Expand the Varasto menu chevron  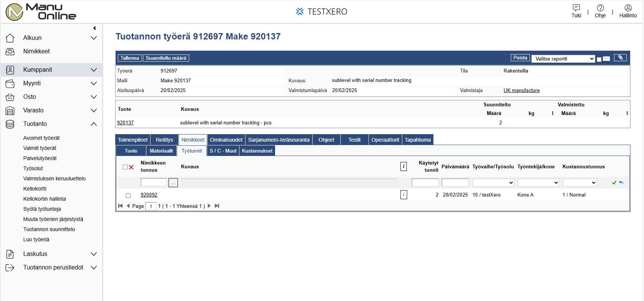(x=94, y=110)
